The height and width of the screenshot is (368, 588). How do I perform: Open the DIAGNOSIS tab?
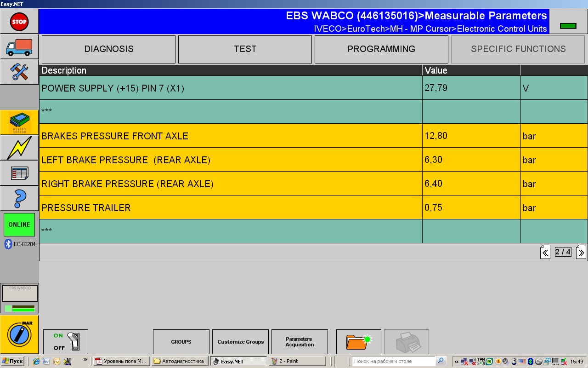(x=109, y=49)
